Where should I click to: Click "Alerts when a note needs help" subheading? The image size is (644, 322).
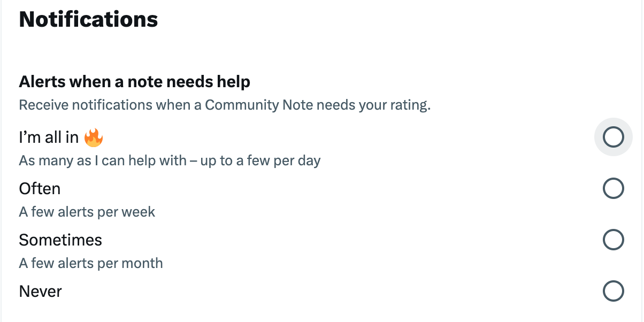(135, 82)
